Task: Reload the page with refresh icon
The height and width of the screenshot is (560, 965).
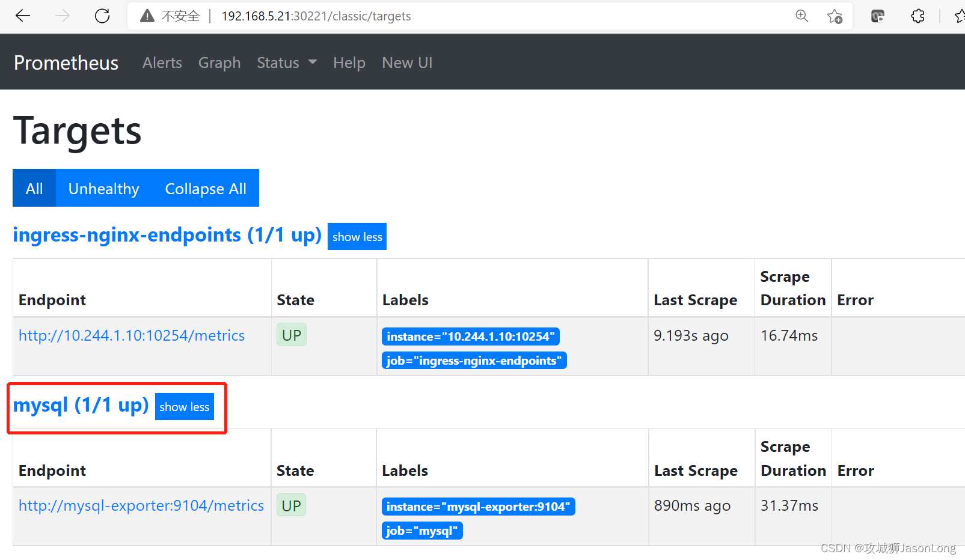Action: [x=102, y=16]
